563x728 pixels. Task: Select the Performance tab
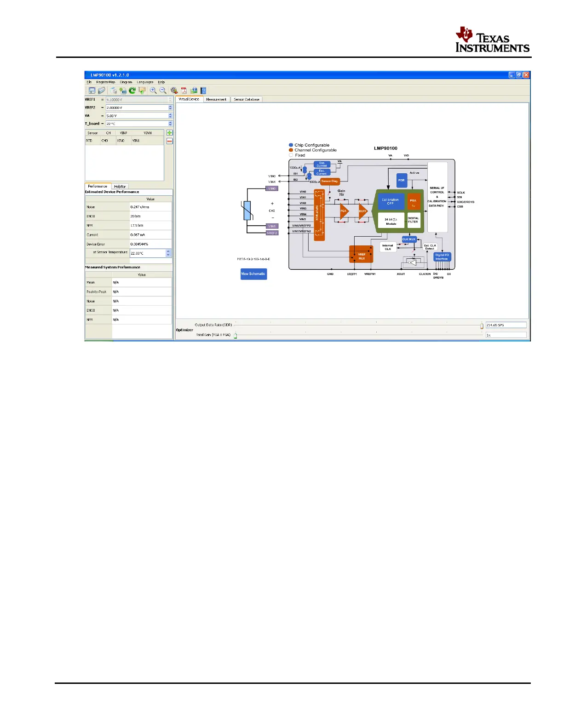click(x=98, y=186)
